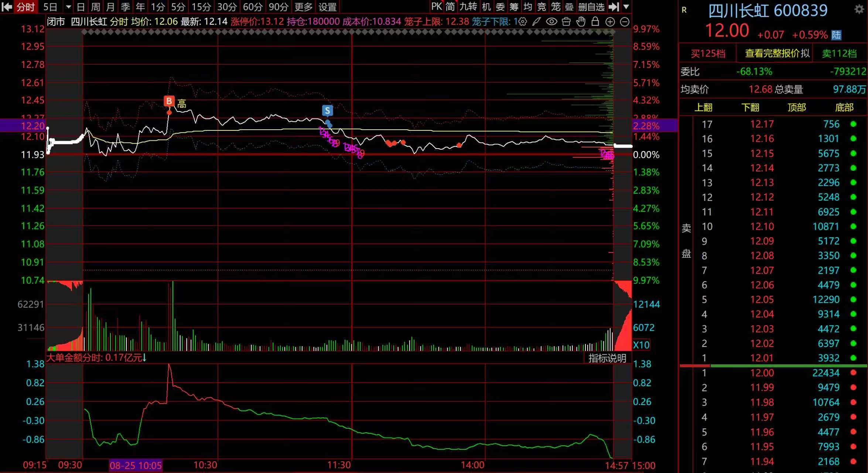The image size is (868, 473).
Task: Toggle the 均 average line button
Action: [528, 7]
